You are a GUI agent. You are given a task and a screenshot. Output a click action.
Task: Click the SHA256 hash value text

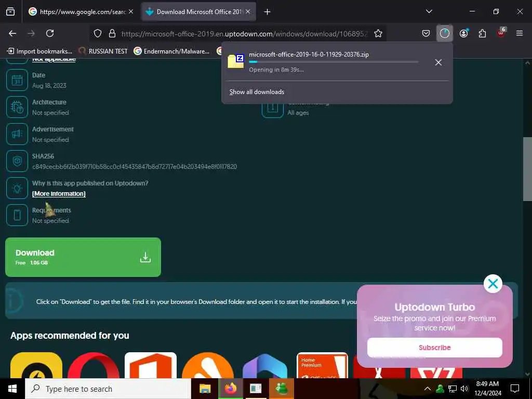[135, 167]
